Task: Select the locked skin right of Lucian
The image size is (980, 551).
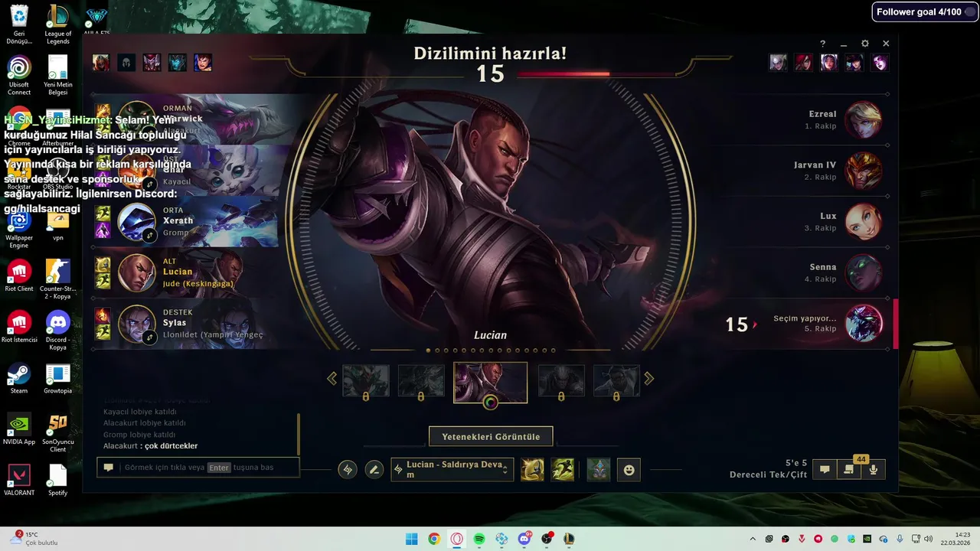Action: click(x=561, y=381)
